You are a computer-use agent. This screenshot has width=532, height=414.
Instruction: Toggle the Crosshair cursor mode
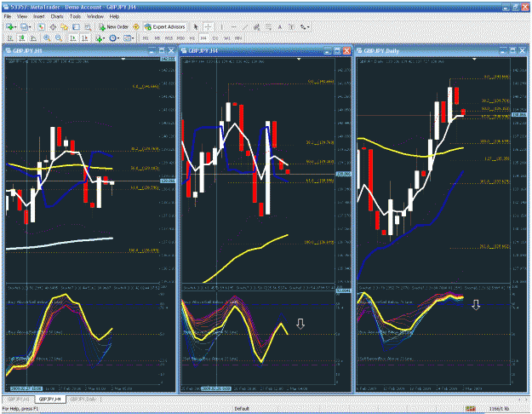[x=208, y=27]
